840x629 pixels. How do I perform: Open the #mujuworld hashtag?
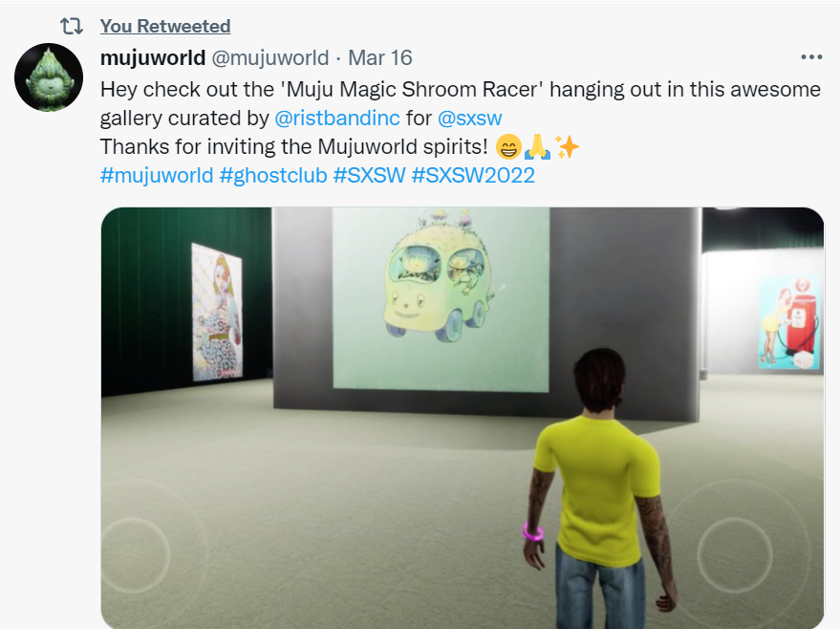tap(157, 175)
